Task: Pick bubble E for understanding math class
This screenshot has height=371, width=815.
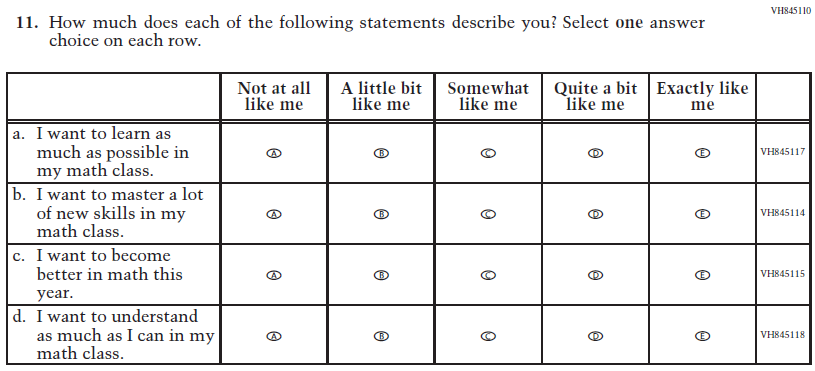Action: pos(702,336)
